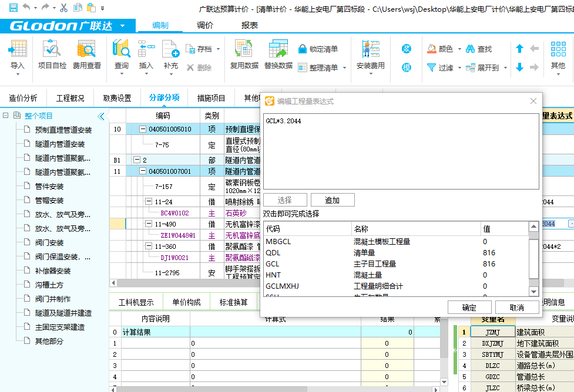Click the 查询 query tool
This screenshot has width=574, height=392.
122,57
